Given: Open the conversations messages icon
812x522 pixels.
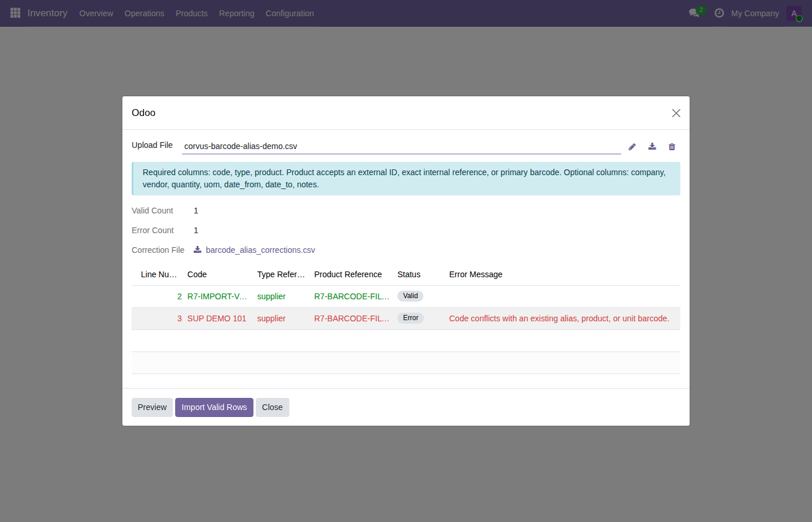Looking at the screenshot, I should coord(694,13).
